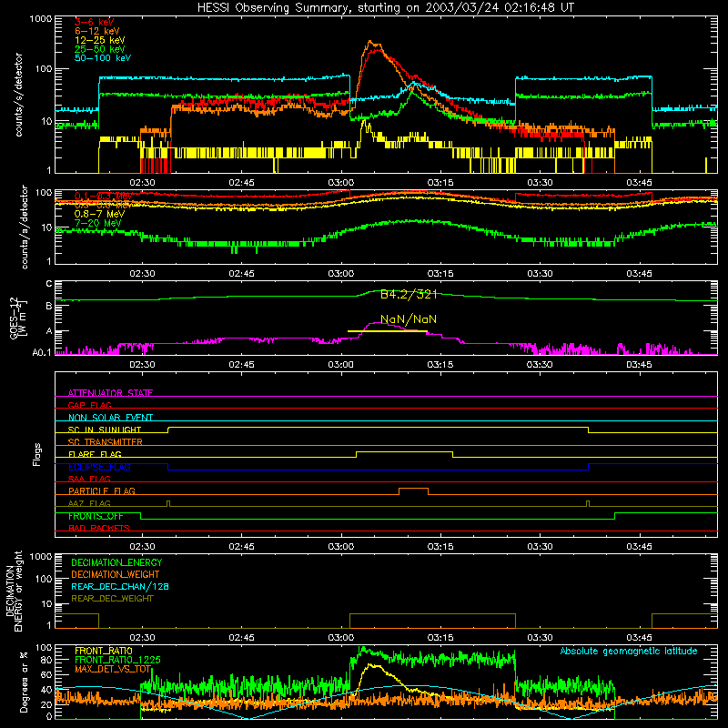Image resolution: width=728 pixels, height=728 pixels.
Task: Click the B4.2/321 flare class annotation
Action: (409, 294)
